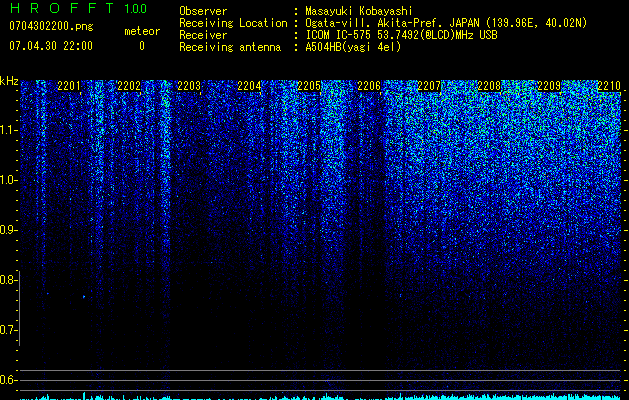Click the 1.1 kHz axis label
This screenshot has width=629, height=400.
8,130
